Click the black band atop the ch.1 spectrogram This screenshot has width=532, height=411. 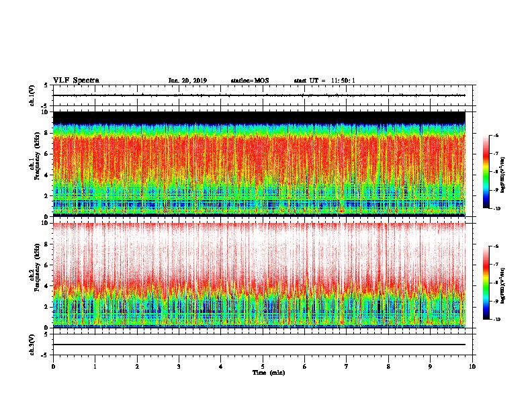[x=259, y=118]
